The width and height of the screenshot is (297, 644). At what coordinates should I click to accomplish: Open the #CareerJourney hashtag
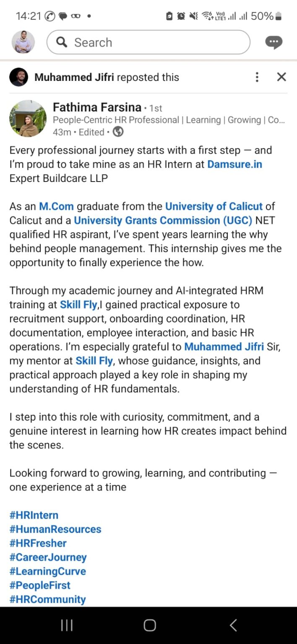tap(48, 557)
